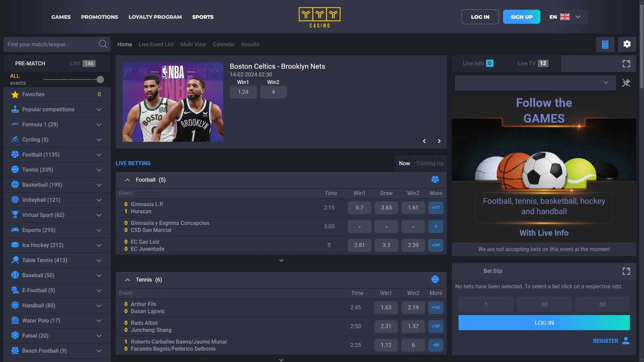
Task: Click the unpin icon beside the stream dropdown
Action: [x=626, y=83]
